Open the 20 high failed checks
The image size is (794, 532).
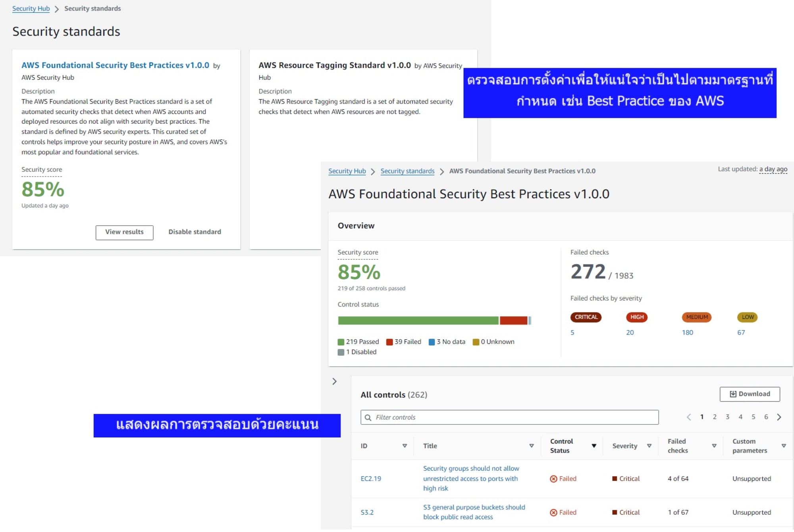pyautogui.click(x=630, y=332)
